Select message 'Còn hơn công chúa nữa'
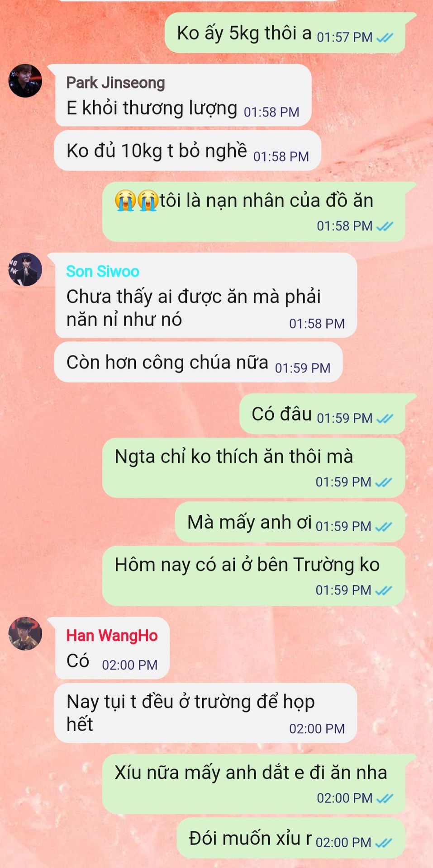 point(198,362)
